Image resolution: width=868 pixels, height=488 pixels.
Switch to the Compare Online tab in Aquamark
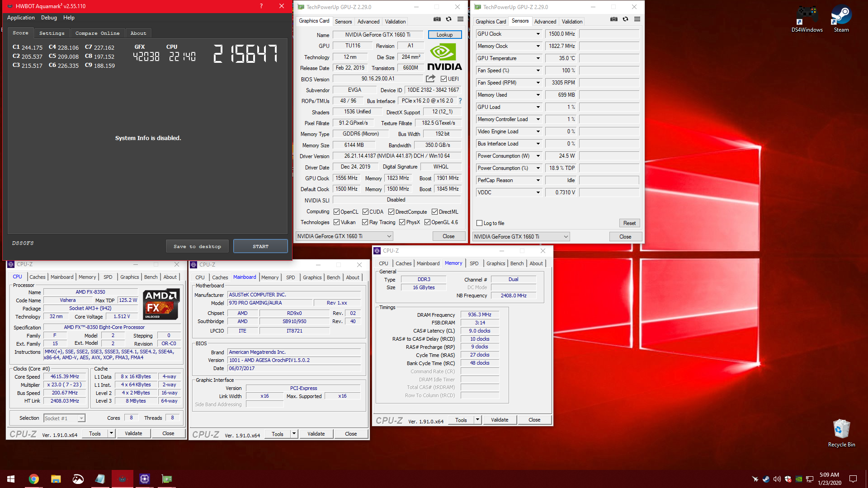(x=97, y=33)
